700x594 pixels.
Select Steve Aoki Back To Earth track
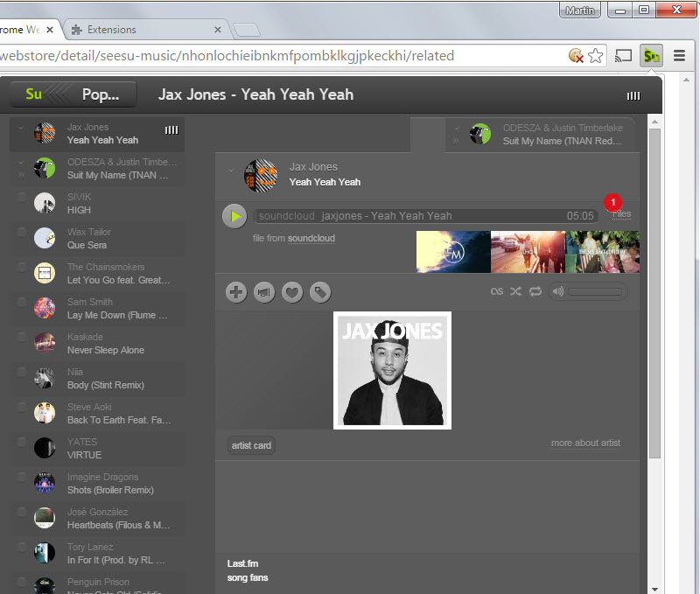[97, 414]
